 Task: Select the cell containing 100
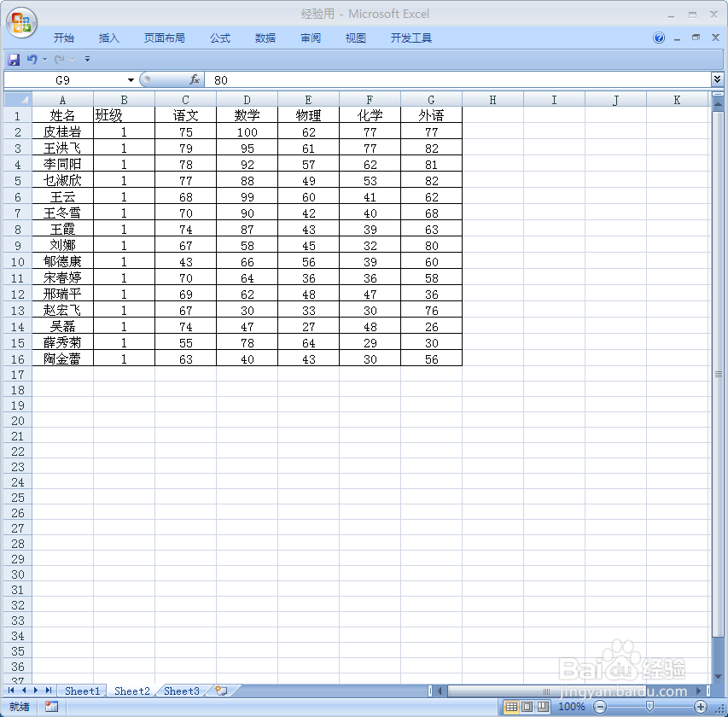point(247,132)
